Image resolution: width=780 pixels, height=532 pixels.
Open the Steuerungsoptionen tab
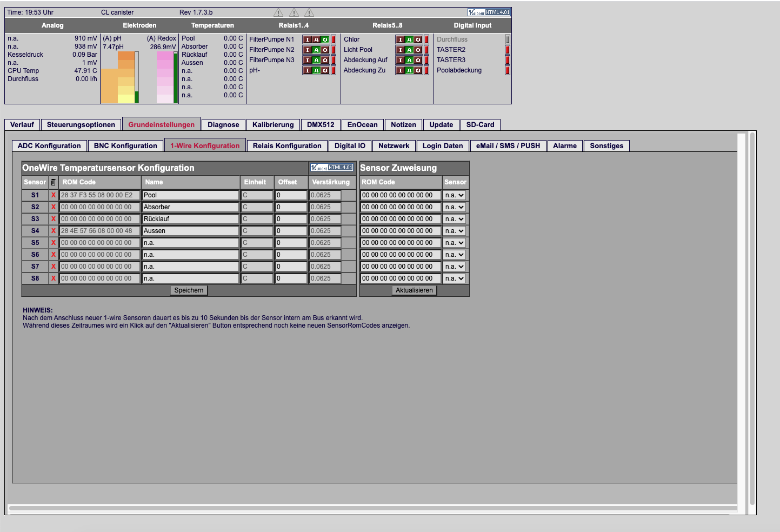pyautogui.click(x=81, y=125)
